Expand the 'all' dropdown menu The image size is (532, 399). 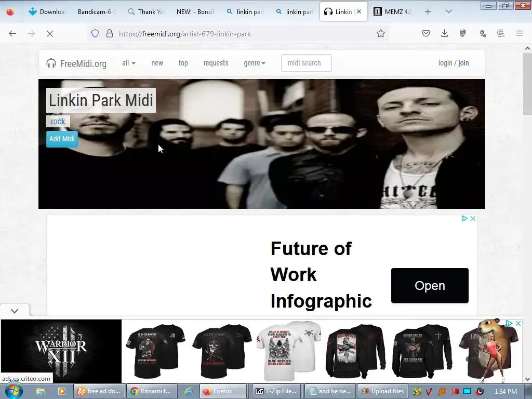click(129, 63)
